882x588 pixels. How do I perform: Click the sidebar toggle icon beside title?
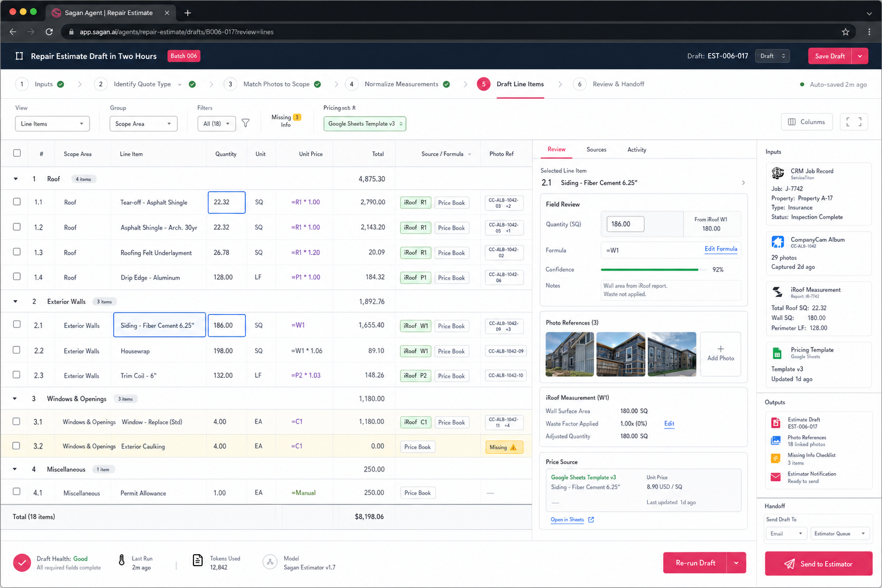19,56
